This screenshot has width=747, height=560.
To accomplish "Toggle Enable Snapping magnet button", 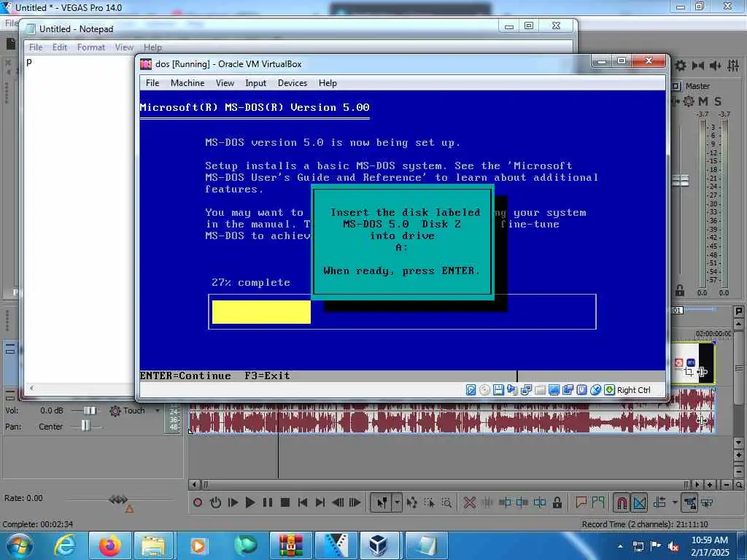I will coord(622,502).
